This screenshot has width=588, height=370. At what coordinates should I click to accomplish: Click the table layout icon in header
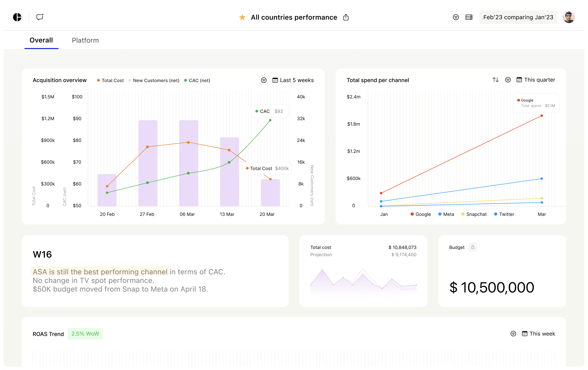469,17
